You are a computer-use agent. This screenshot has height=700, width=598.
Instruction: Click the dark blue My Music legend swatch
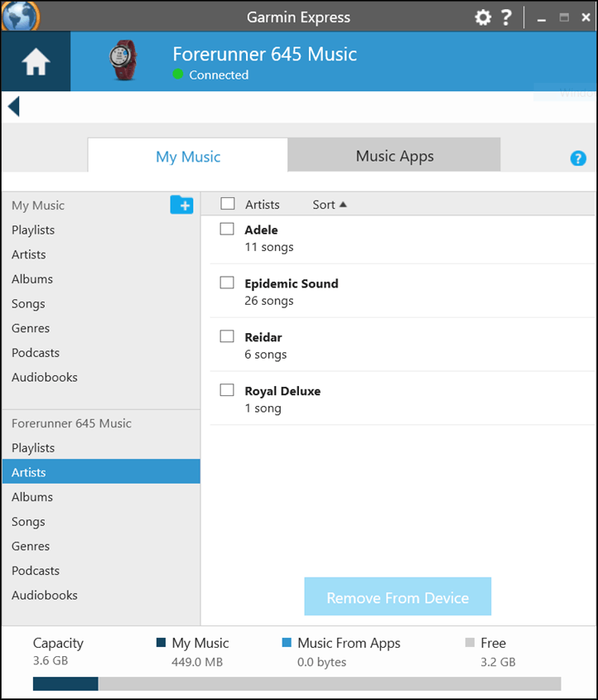(162, 642)
